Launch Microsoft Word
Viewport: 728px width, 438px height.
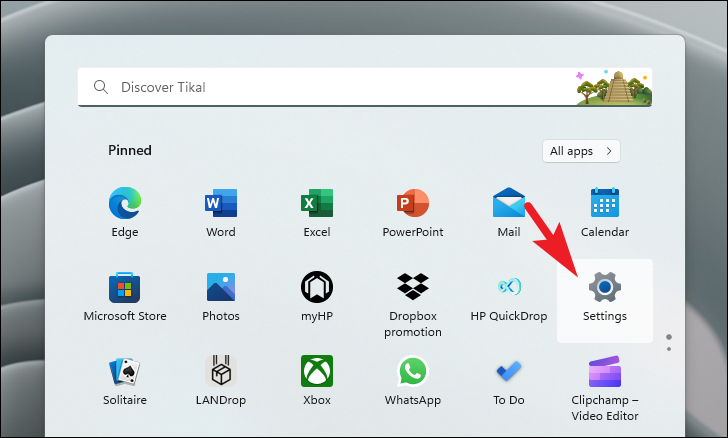click(x=221, y=203)
